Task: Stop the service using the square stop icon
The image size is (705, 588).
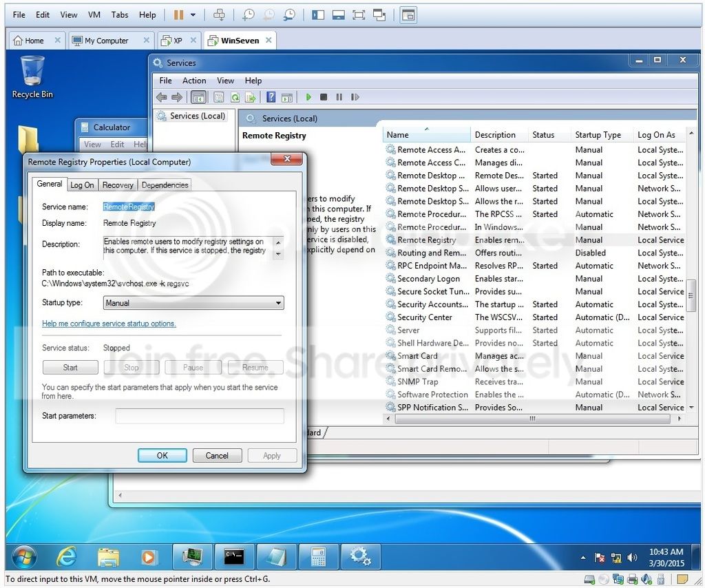Action: coord(324,96)
